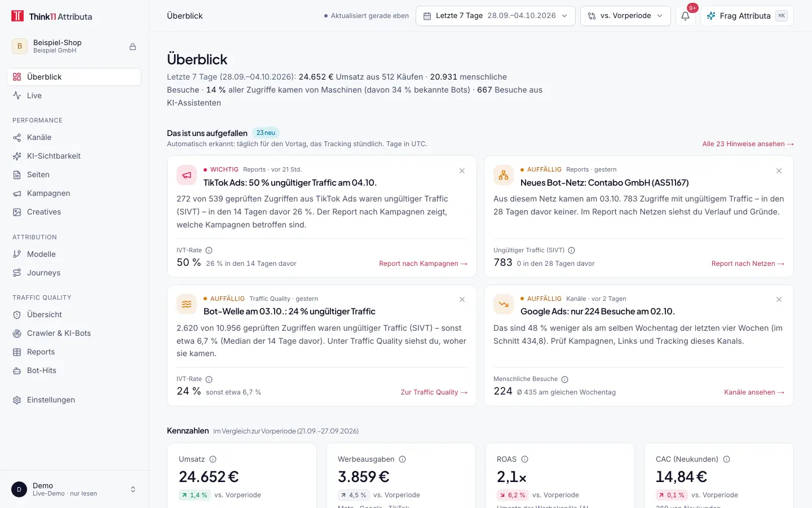Show info icon next to CAC (Neukunden)
The height and width of the screenshot is (508, 812).
[727, 459]
